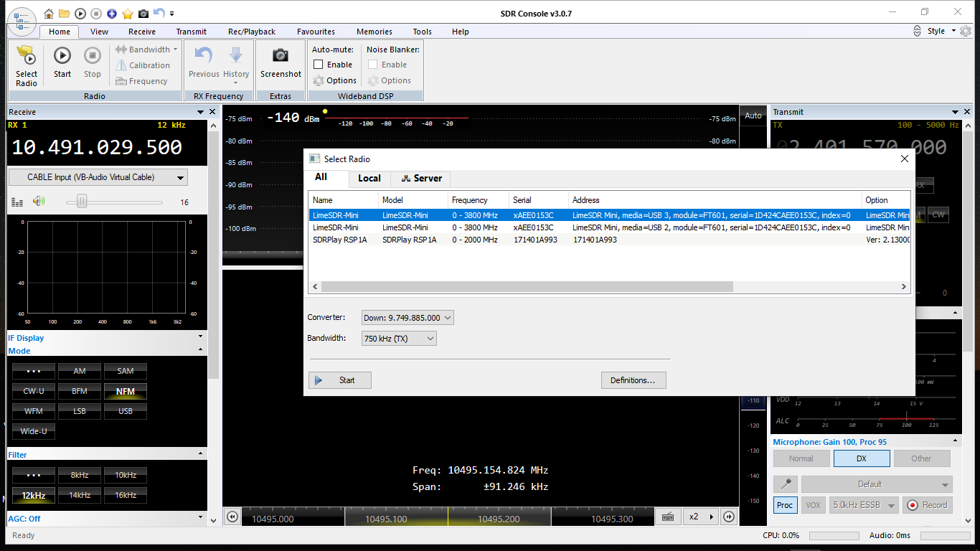Click the SDR Console application menu orb
Viewport: 980px width, 551px height.
(23, 22)
